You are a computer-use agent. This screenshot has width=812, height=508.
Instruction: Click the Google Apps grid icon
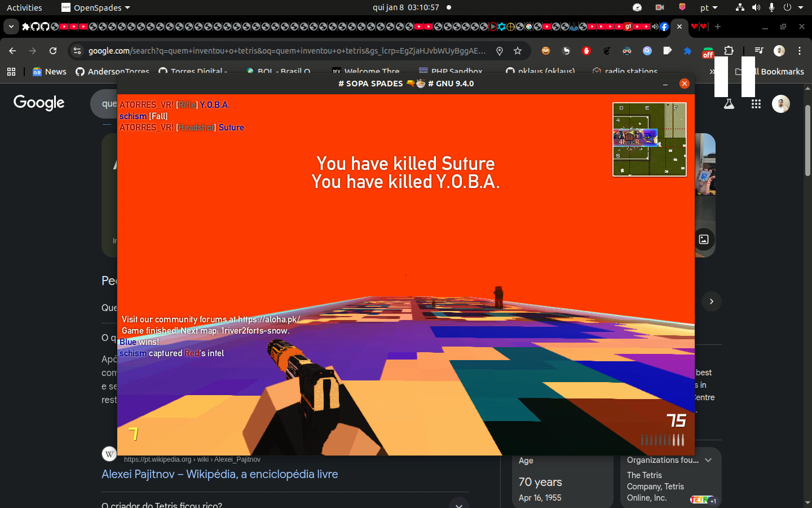pyautogui.click(x=756, y=104)
